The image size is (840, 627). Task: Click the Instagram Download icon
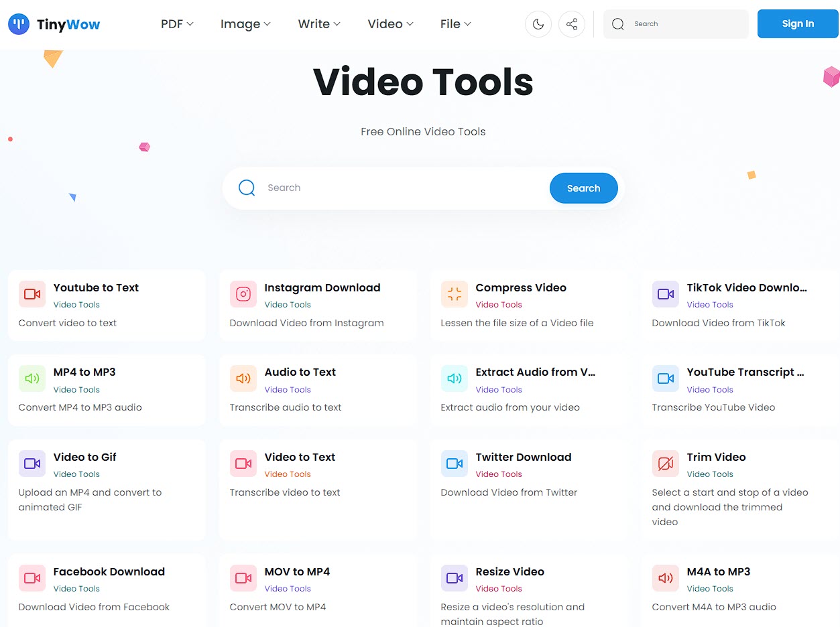point(243,294)
